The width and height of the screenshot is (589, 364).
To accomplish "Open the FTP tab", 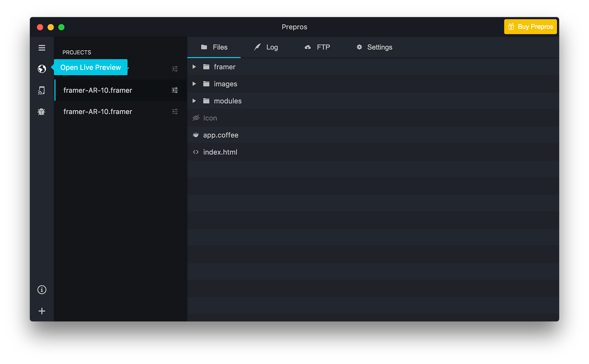I will [317, 47].
